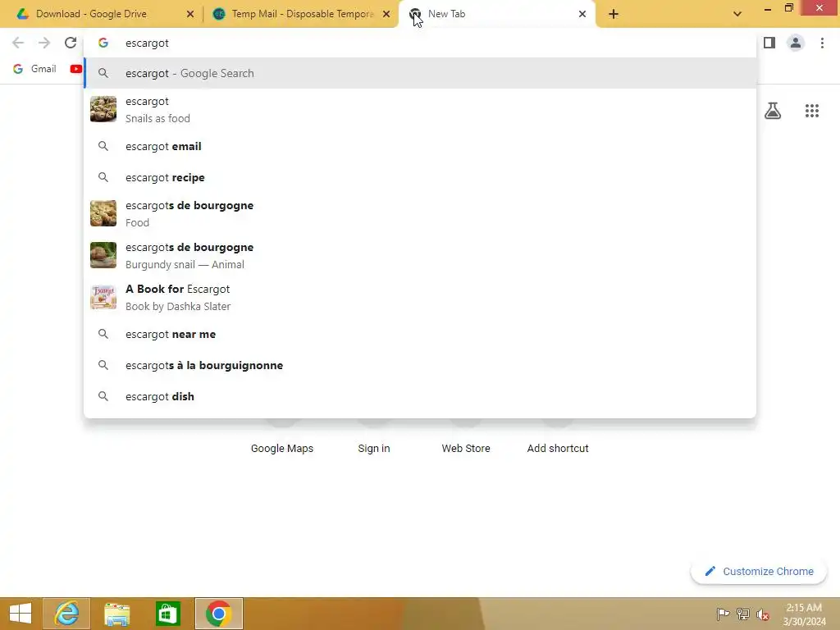
Task: Click the Burgundy snail animal thumbnail
Action: tap(103, 255)
